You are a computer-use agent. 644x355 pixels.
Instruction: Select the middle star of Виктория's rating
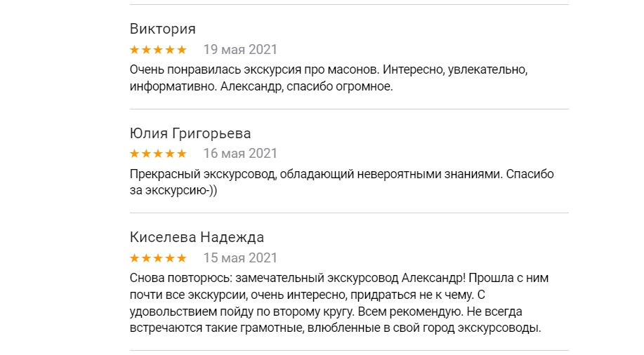[159, 50]
